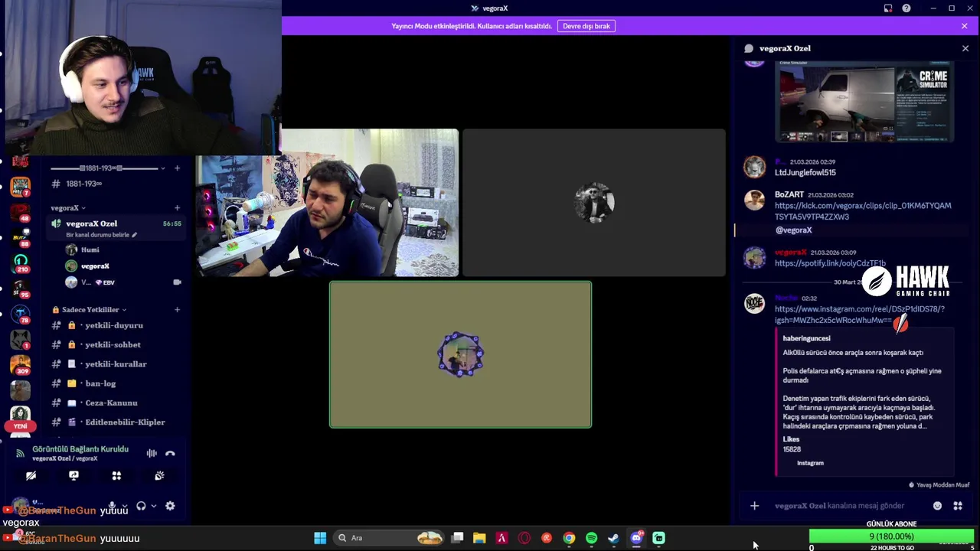
Task: Open server icon with 95 badge
Action: pos(20,288)
